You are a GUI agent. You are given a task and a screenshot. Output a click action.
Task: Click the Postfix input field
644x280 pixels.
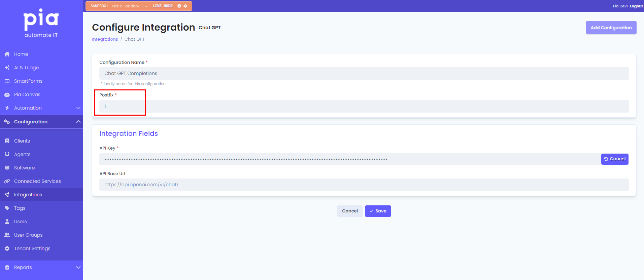point(364,106)
